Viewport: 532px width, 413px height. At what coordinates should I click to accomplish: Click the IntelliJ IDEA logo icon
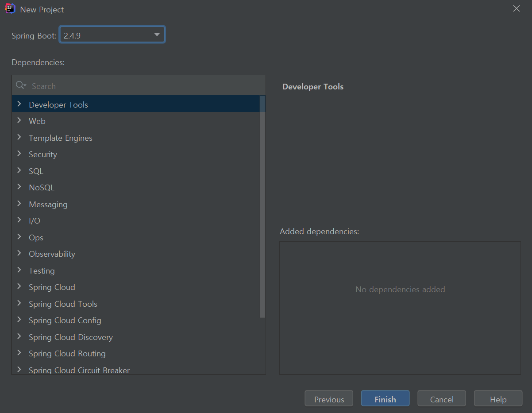tap(10, 8)
